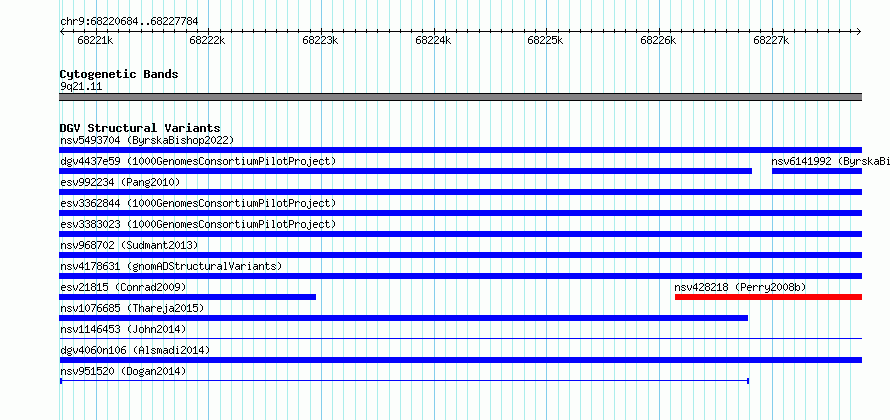
Task: Click the 9q21.11 band label
Action: coord(81,87)
